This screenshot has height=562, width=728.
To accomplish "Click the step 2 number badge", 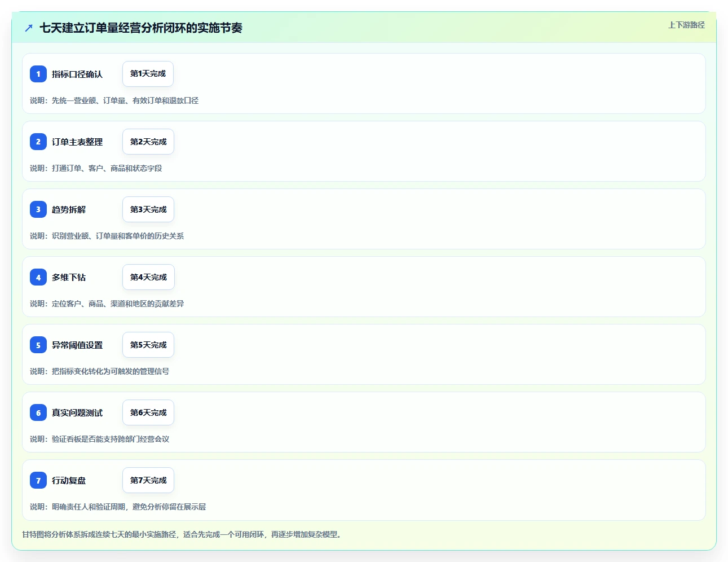I will [x=38, y=142].
